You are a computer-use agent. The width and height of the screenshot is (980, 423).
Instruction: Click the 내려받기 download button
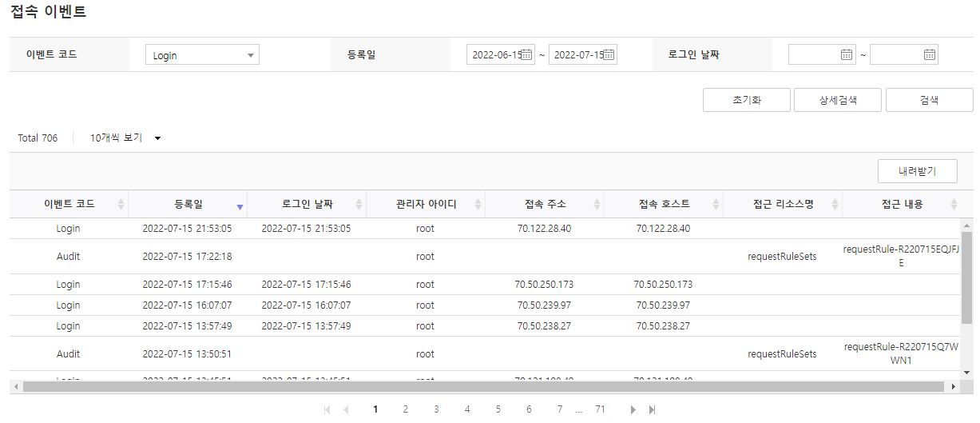pyautogui.click(x=917, y=171)
